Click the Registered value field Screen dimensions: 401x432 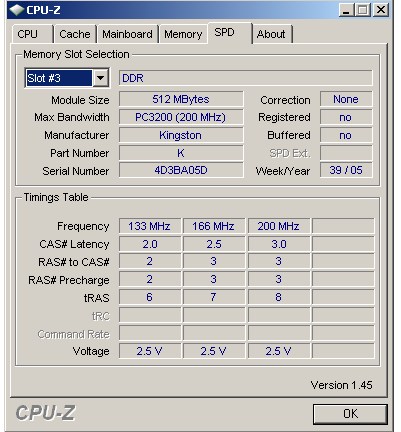[x=346, y=117]
